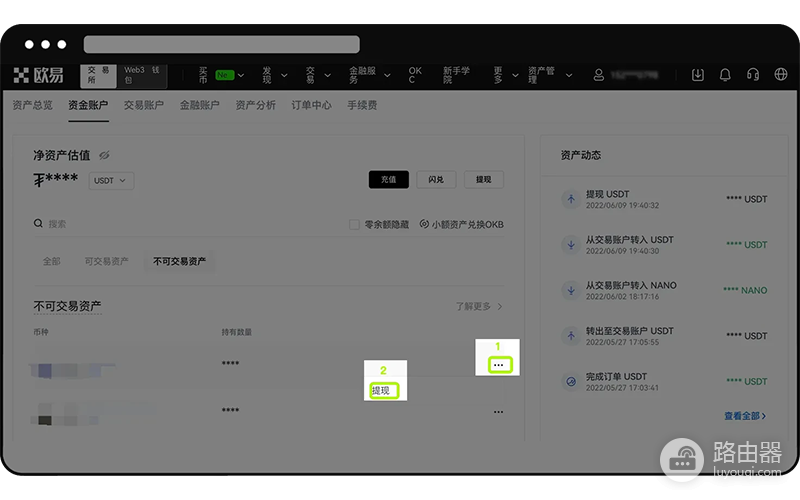Click the 小额资产兑换OKB icon
The width and height of the screenshot is (800, 500).
click(x=424, y=224)
